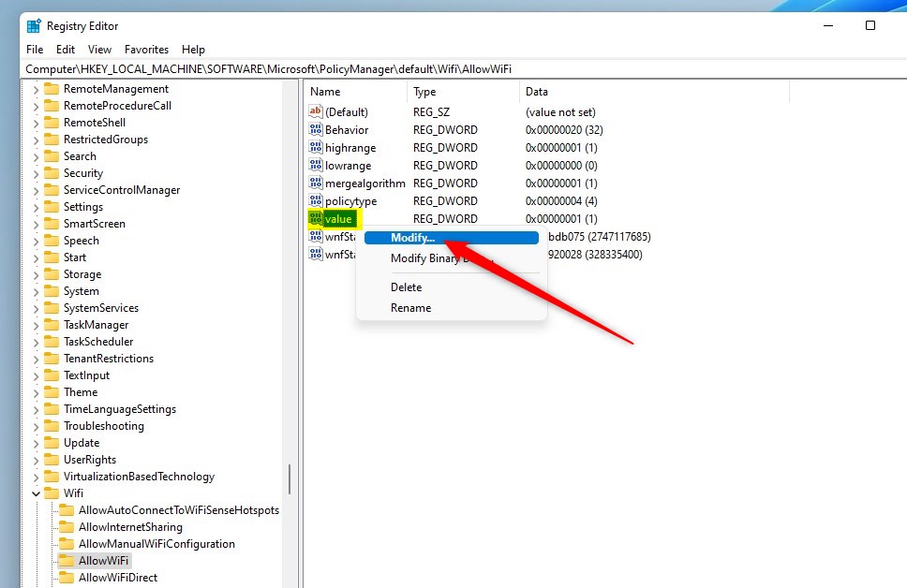Open the Favorites menu
907x588 pixels.
click(146, 50)
